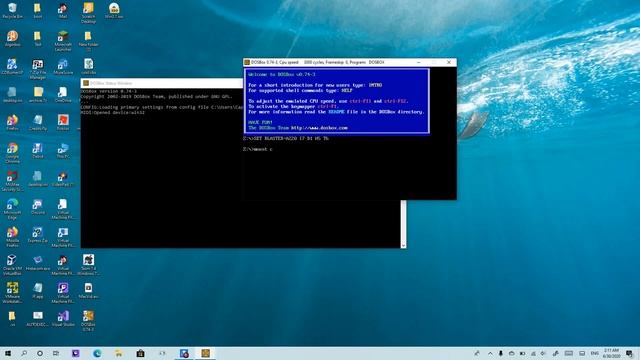Open the notification center icon

tap(629, 353)
